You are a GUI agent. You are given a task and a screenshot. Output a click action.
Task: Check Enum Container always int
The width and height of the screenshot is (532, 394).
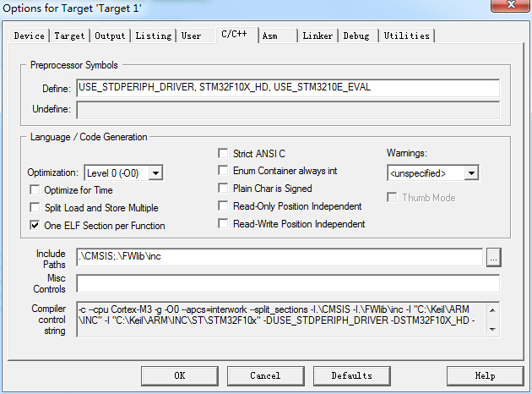[x=224, y=171]
